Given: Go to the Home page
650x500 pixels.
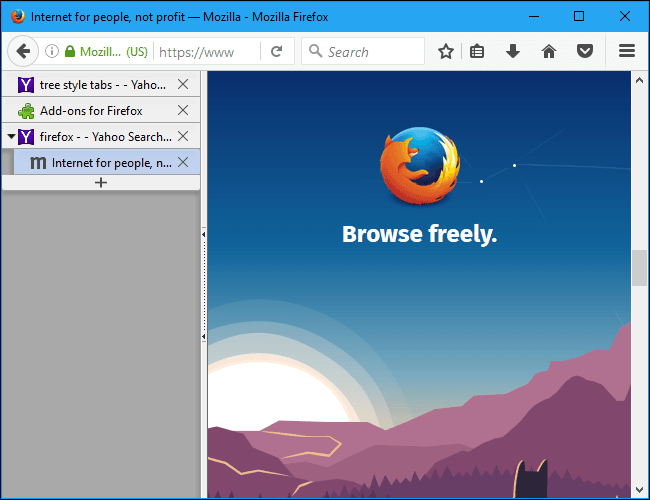Looking at the screenshot, I should 548,51.
